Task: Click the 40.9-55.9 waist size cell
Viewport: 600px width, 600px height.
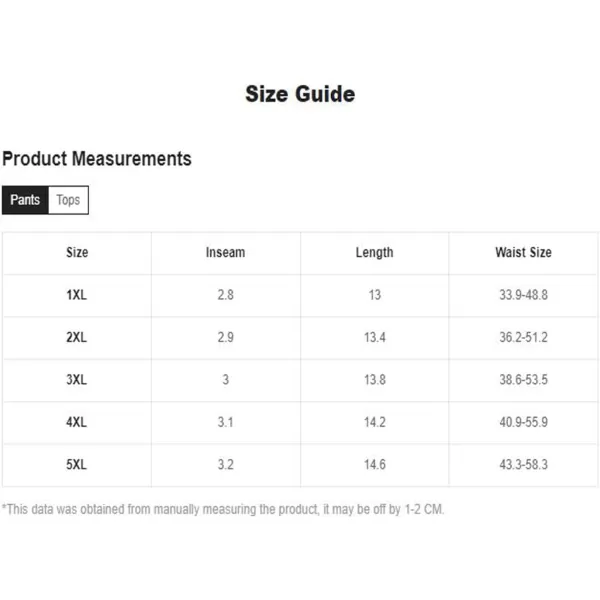Action: 523,422
